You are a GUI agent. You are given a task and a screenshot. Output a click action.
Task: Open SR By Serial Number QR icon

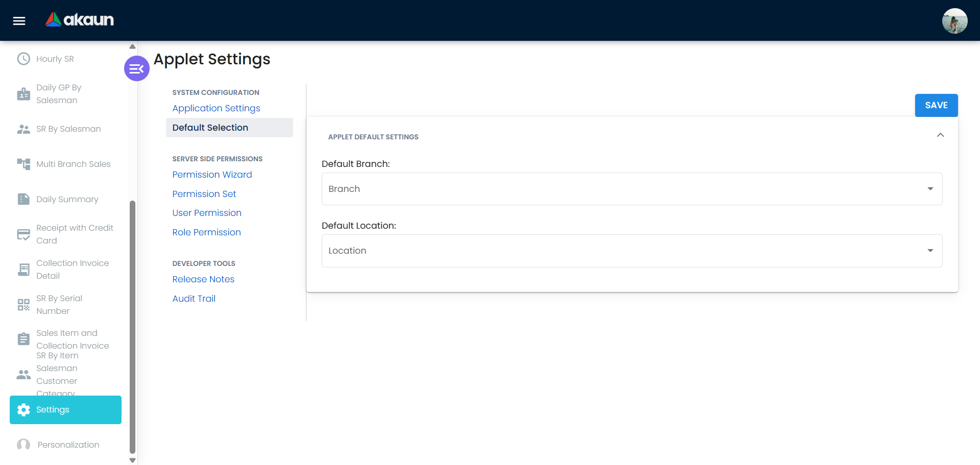23,304
